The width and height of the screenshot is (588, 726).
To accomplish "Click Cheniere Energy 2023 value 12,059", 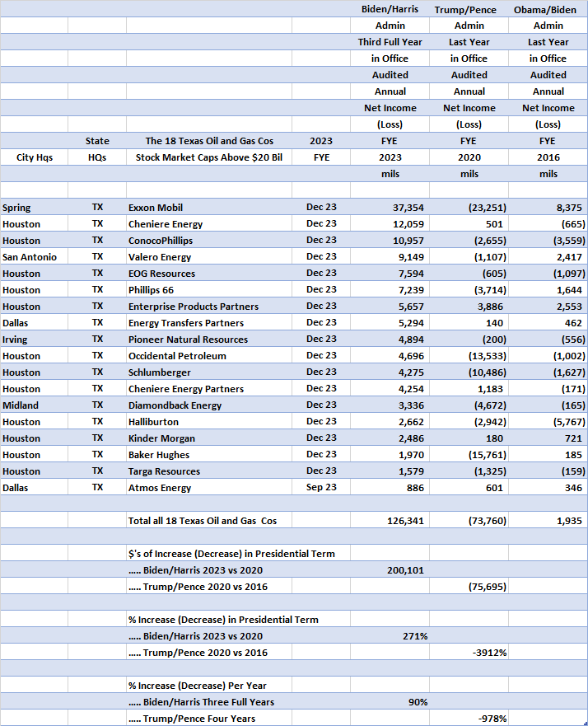I will pyautogui.click(x=390, y=223).
